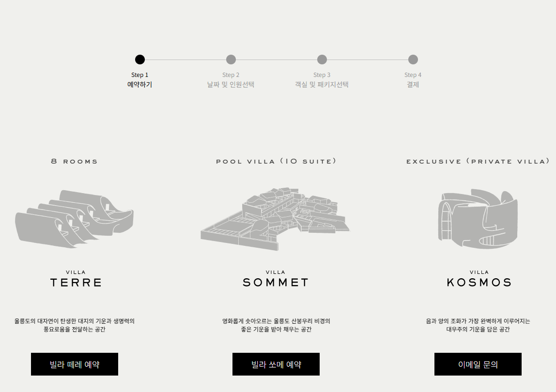Select the Step 2 gray circle marker
Screen dimensions: 556x392
pyautogui.click(x=231, y=60)
